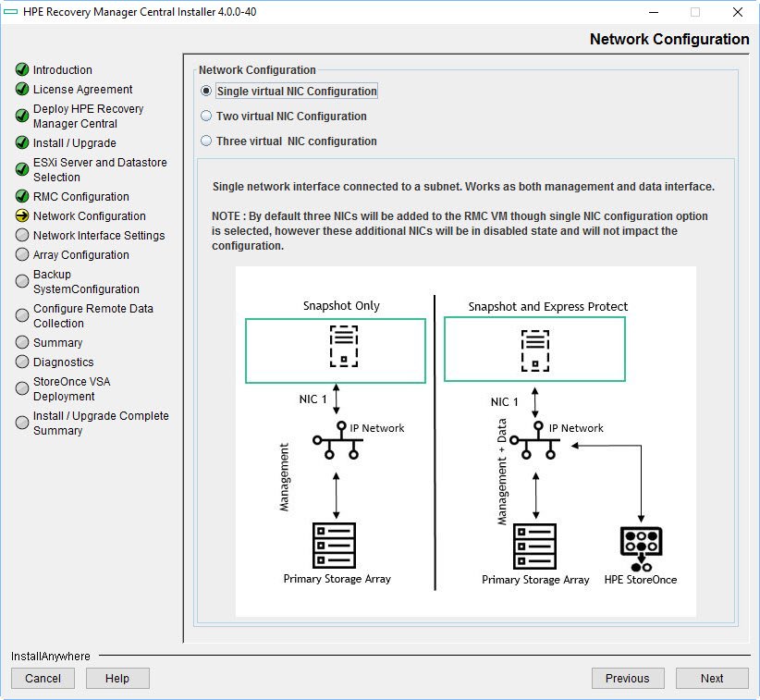760x700 pixels.
Task: Click the pending circle beside Array Configuration
Action: pyautogui.click(x=21, y=254)
